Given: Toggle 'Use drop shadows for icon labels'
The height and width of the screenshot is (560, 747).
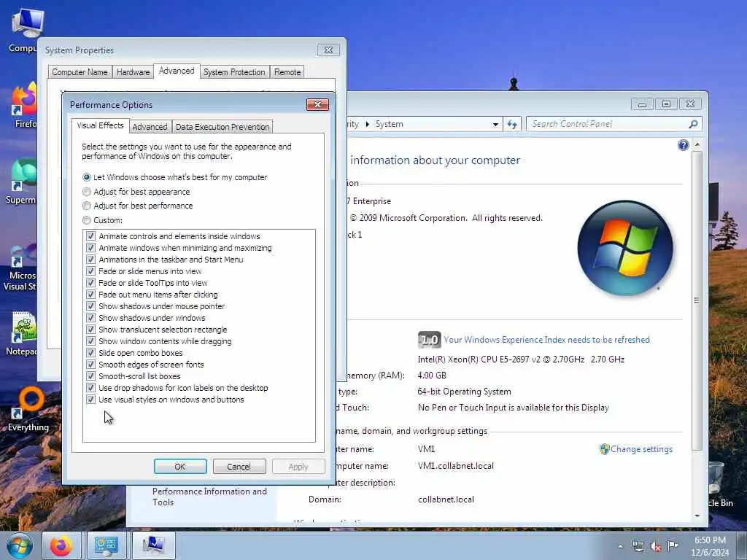Looking at the screenshot, I should click(x=90, y=388).
